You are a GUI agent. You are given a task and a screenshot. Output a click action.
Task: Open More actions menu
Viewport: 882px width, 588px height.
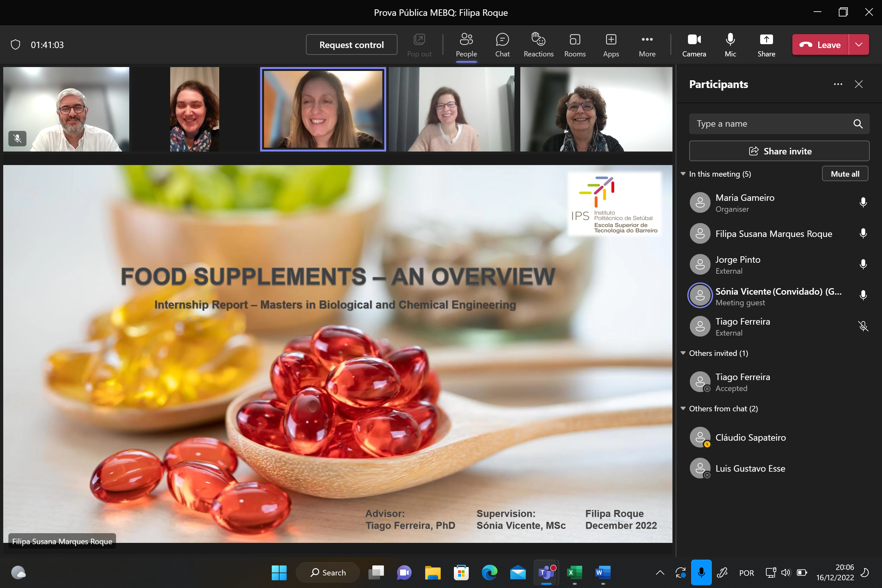pyautogui.click(x=647, y=44)
